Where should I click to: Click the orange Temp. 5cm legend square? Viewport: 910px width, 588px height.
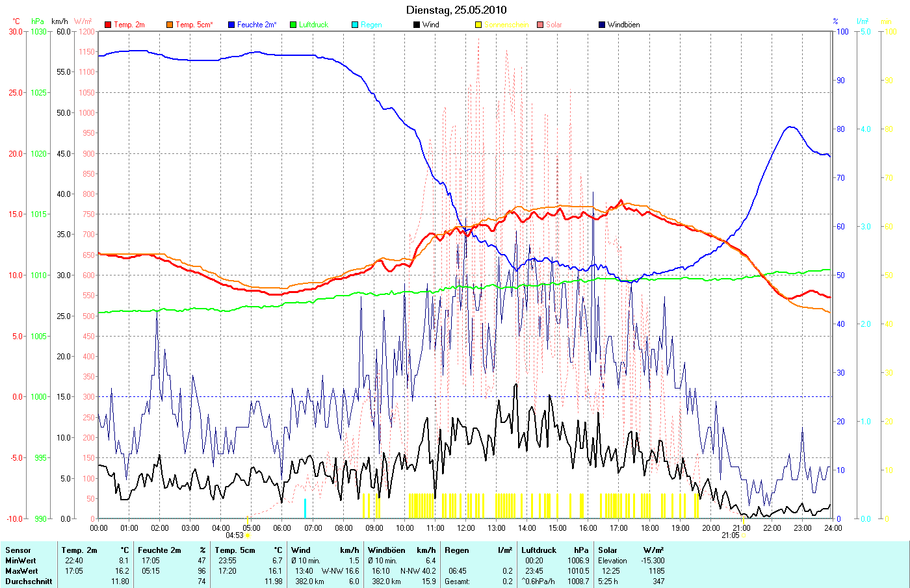pos(170,25)
